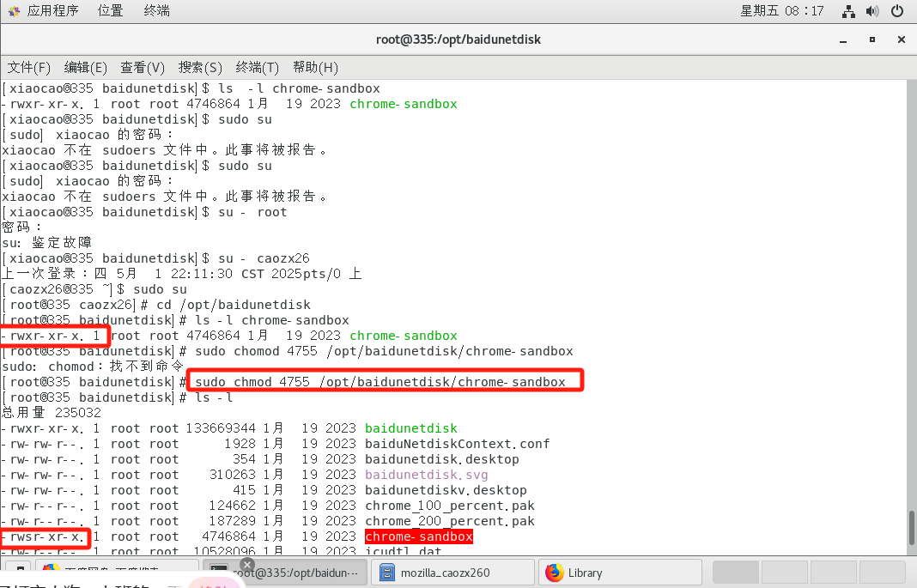This screenshot has height=588, width=917.
Task: Click the fourth workspace in the pager
Action: tap(883, 573)
